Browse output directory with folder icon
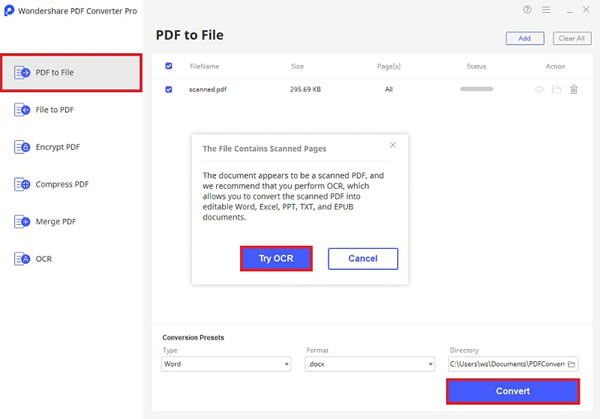The image size is (600, 419). tap(571, 364)
